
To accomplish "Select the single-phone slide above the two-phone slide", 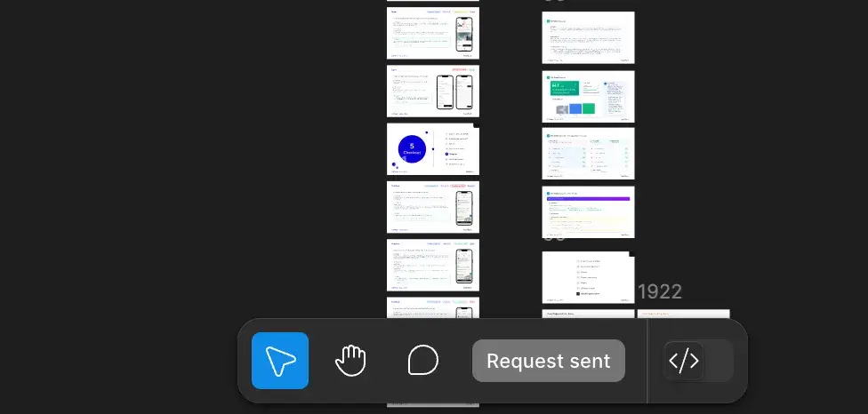I will coord(433,33).
